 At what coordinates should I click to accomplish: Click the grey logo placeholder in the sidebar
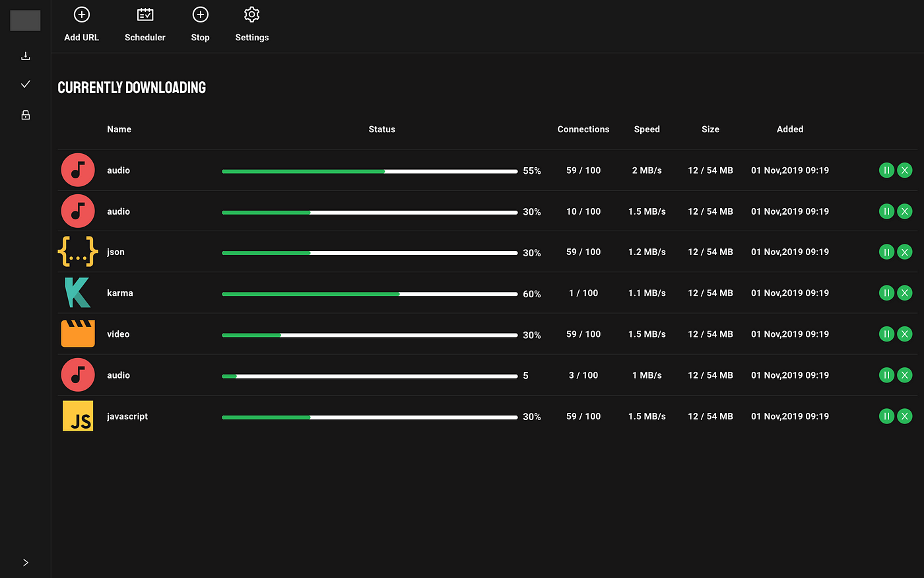tap(25, 20)
